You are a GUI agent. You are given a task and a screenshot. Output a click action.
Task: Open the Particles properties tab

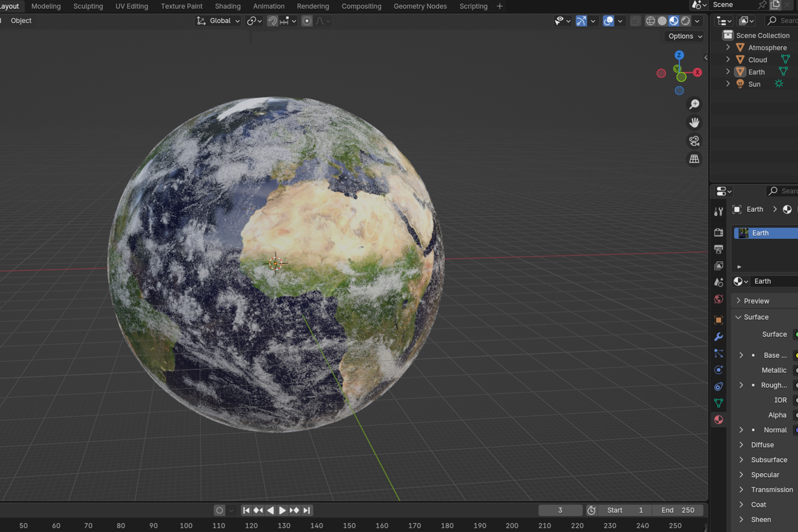[718, 353]
